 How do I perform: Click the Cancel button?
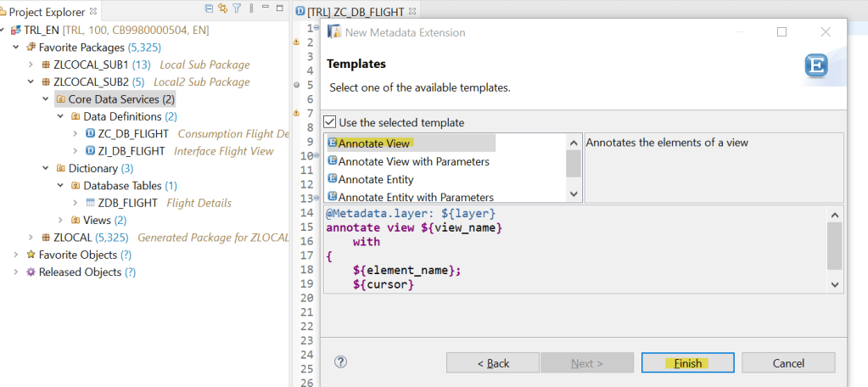[788, 363]
